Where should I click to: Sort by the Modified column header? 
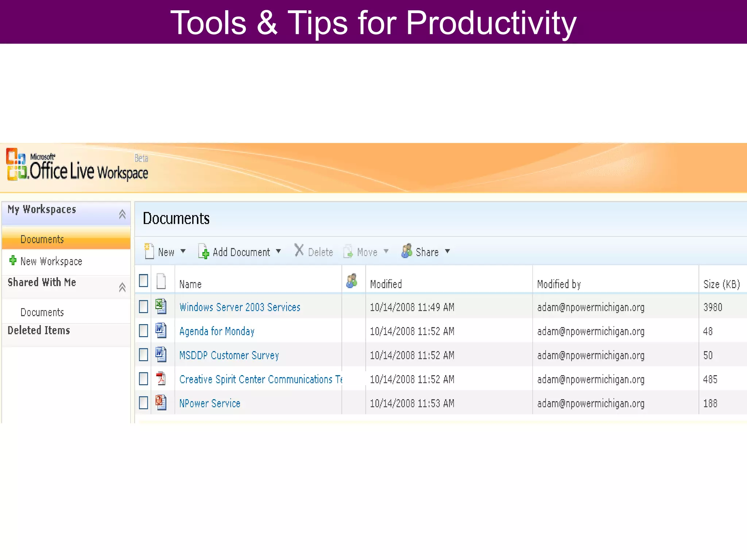coord(386,284)
